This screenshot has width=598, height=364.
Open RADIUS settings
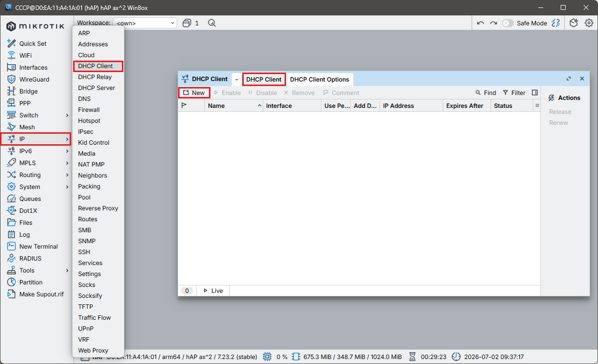[30, 259]
